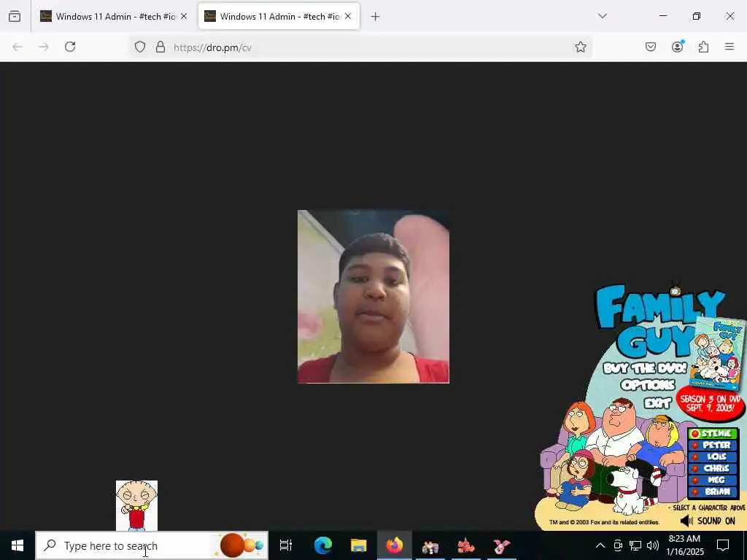Open Firefox View from the tab bar
The height and width of the screenshot is (560, 747).
coord(15,16)
